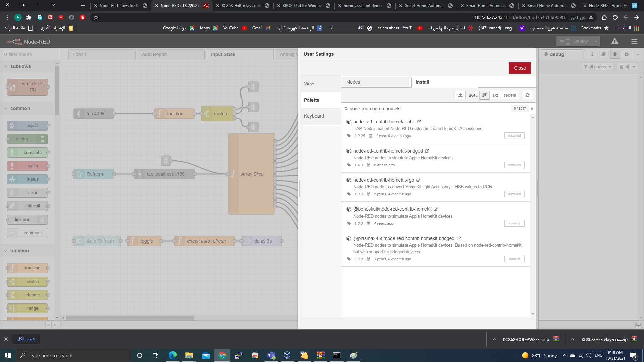This screenshot has width=644, height=362.
Task: Clear the palette search with the x
Action: [532, 109]
